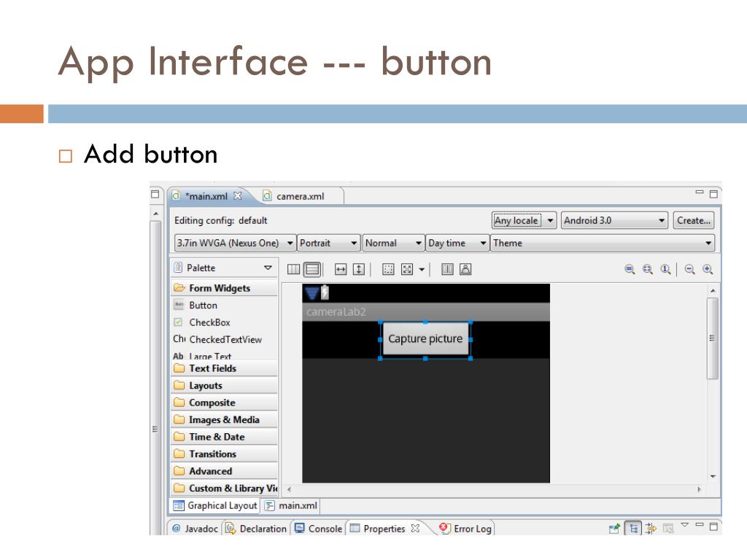The width and height of the screenshot is (747, 560).
Task: Expand the Text Fields palette category
Action: 212,368
